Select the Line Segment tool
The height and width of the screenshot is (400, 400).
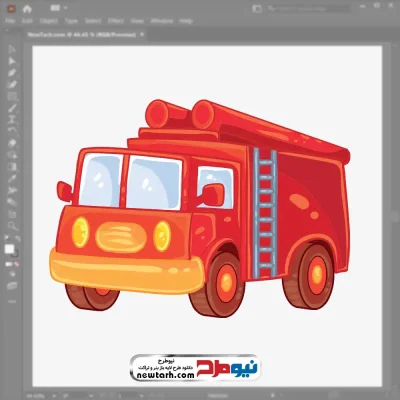click(x=12, y=108)
